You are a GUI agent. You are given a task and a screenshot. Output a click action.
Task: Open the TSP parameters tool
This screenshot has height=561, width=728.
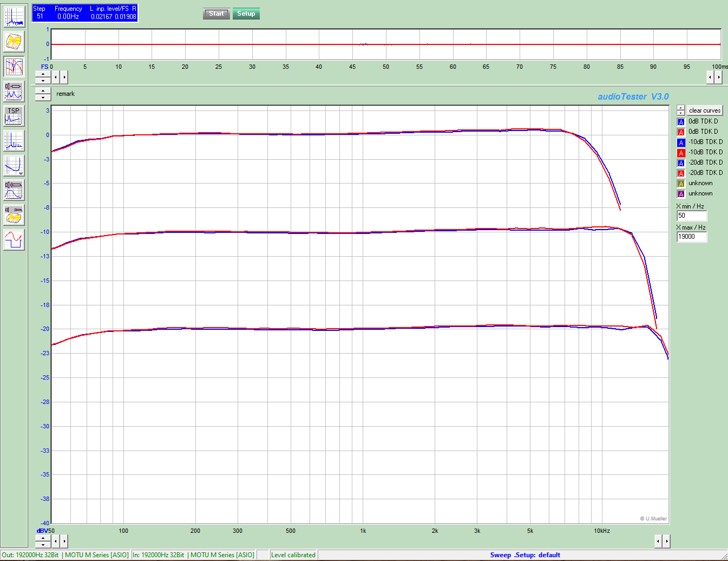tap(14, 116)
